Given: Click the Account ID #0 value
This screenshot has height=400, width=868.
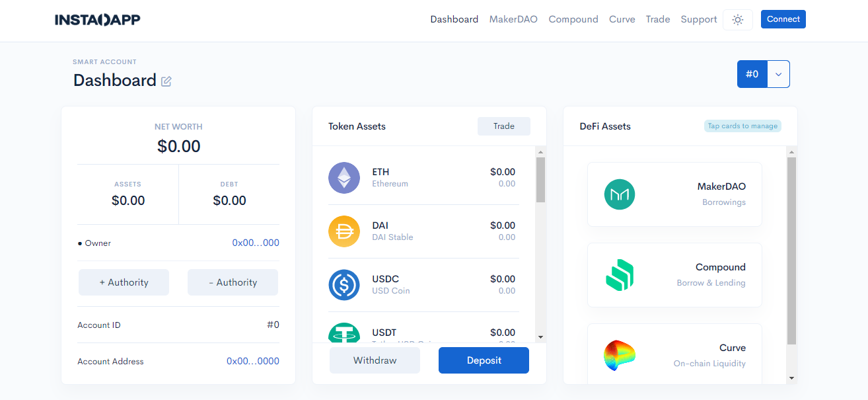Looking at the screenshot, I should click(273, 325).
